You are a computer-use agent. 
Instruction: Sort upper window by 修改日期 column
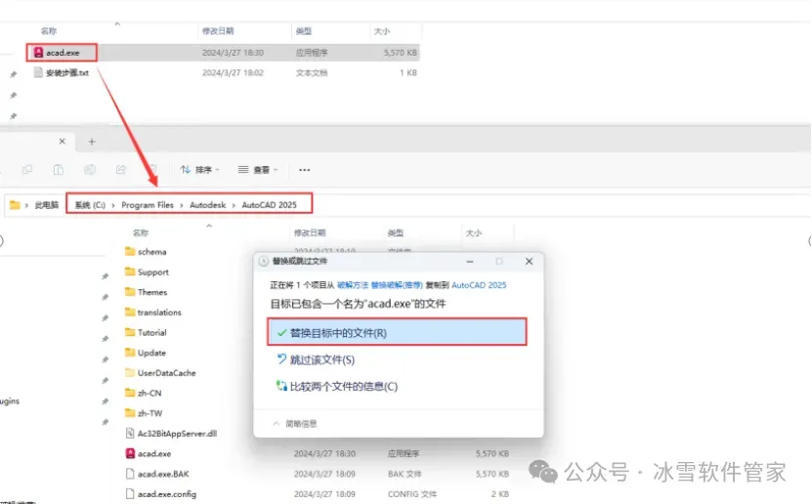pos(218,31)
